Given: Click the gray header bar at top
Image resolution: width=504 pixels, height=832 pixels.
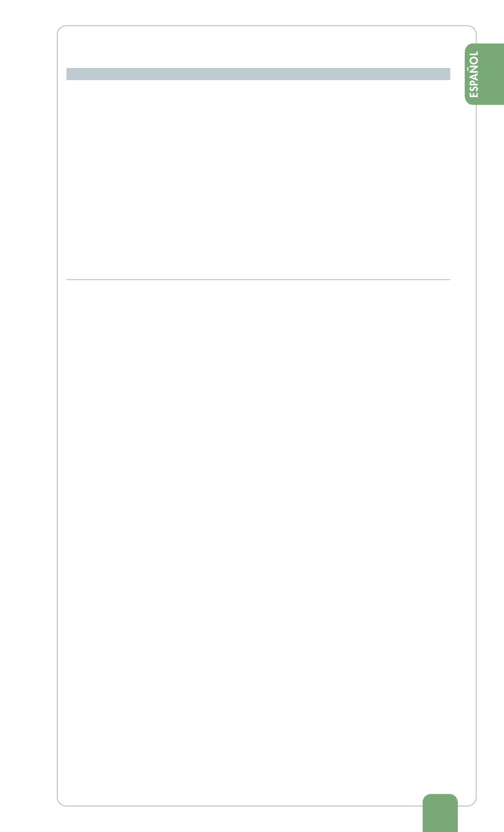Looking at the screenshot, I should tap(258, 74).
